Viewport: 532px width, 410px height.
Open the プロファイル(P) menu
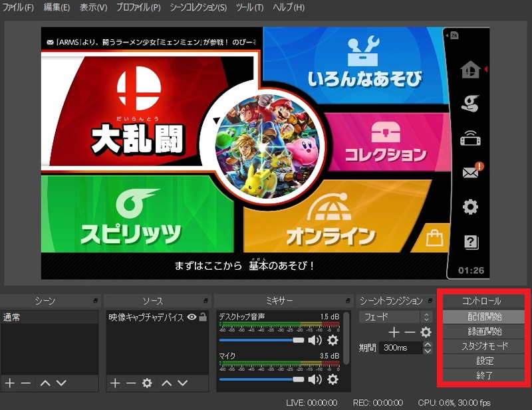click(x=138, y=7)
